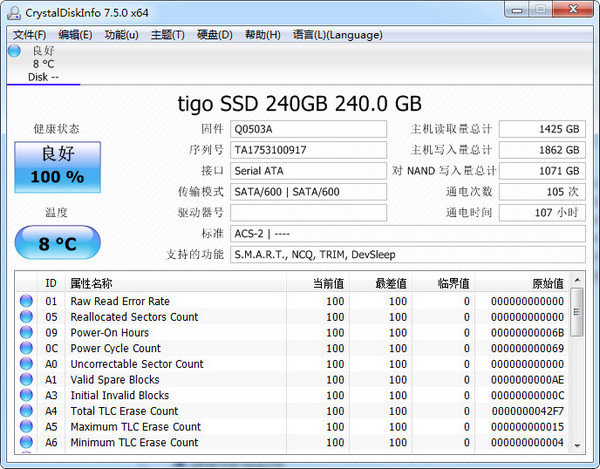The width and height of the screenshot is (600, 469).
Task: Open the 功能(u) menu
Action: (121, 34)
